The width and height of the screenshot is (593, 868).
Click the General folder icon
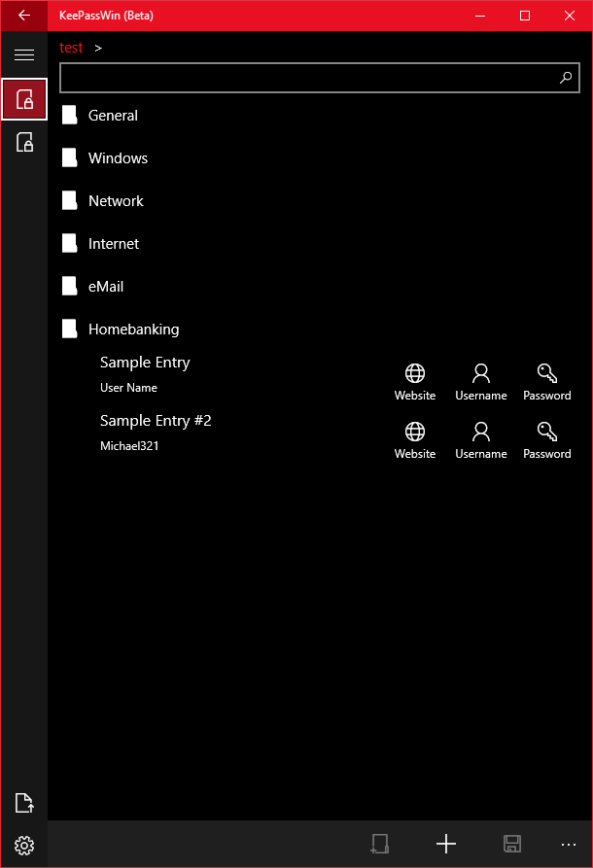coord(69,115)
